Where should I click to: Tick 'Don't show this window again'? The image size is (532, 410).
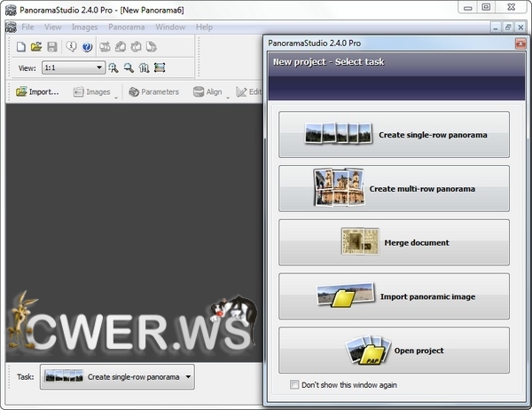tap(295, 385)
